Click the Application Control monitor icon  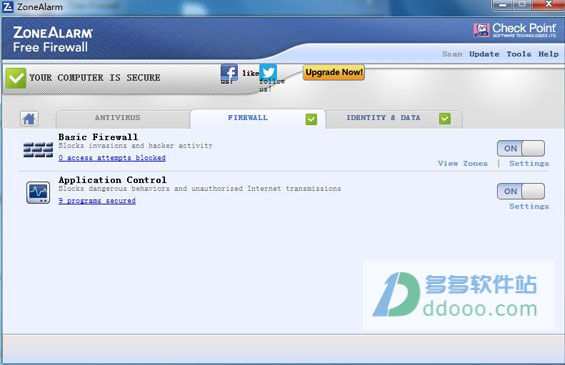point(38,192)
